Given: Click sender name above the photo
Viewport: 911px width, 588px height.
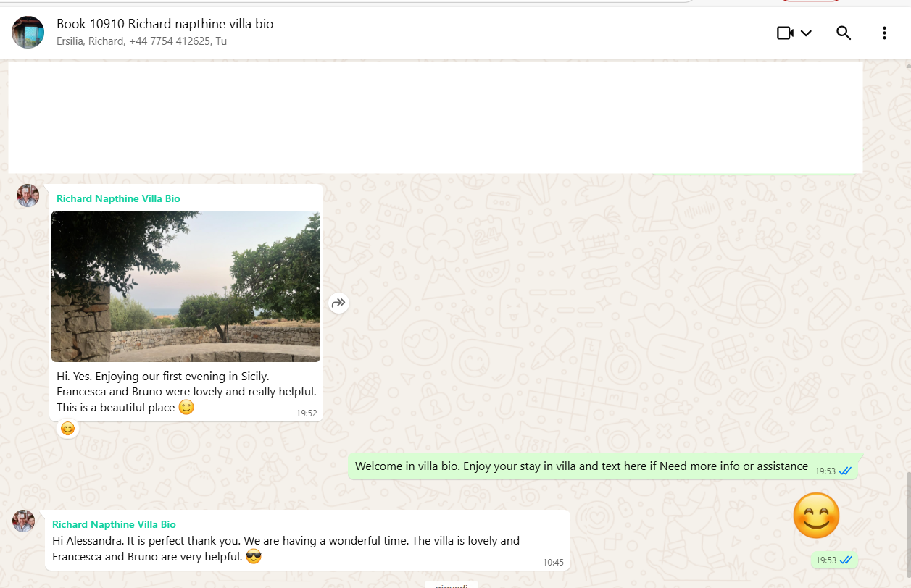Looking at the screenshot, I should click(118, 198).
